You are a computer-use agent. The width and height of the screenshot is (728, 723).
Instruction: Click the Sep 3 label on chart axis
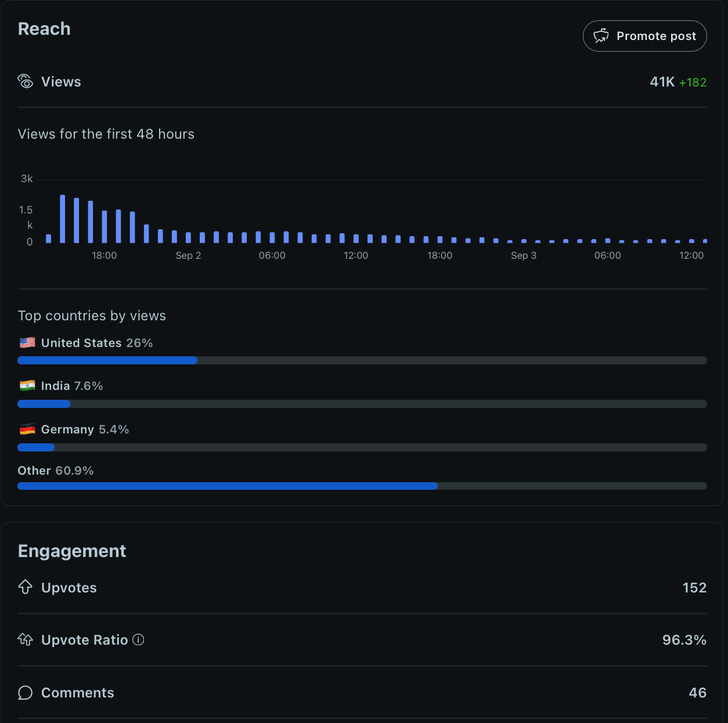click(524, 255)
